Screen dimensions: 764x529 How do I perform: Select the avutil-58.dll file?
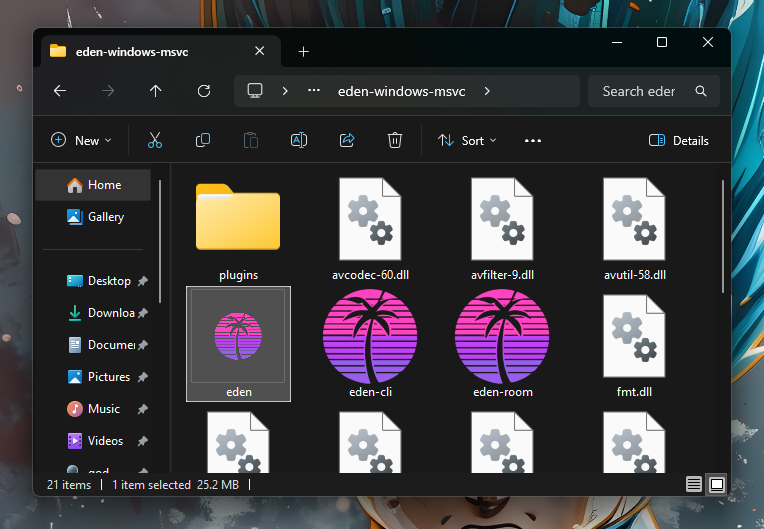tap(634, 229)
